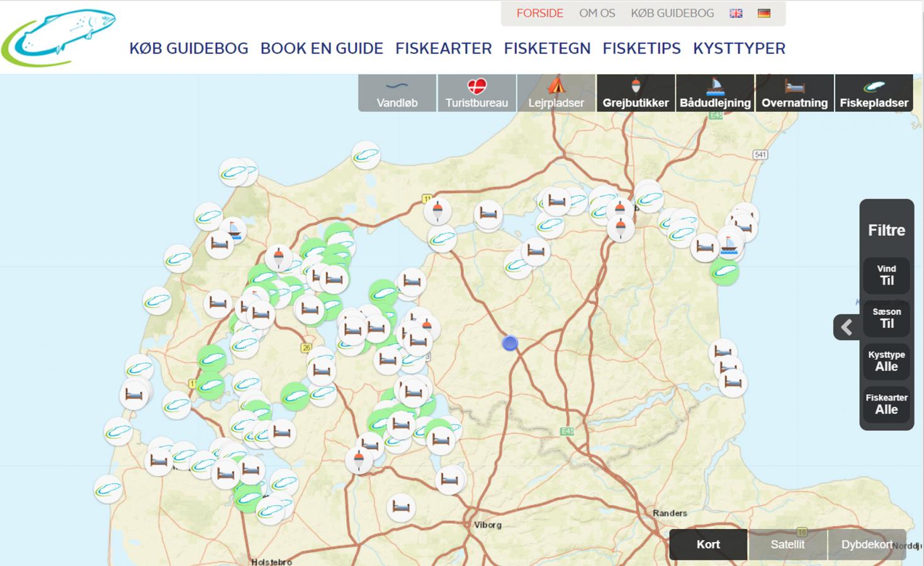Open the BOOK EN GUIDE menu
This screenshot has width=924, height=566.
pos(322,48)
